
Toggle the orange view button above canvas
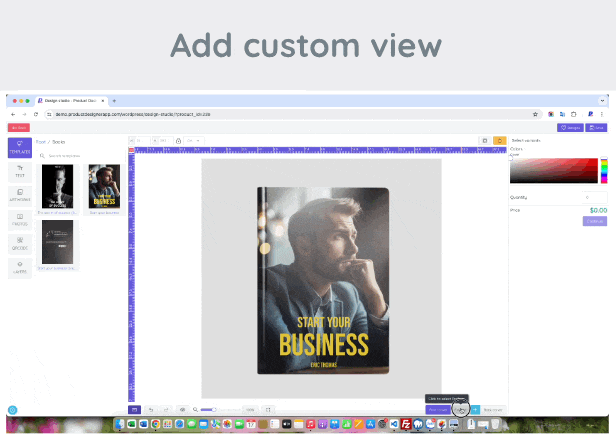pos(499,141)
